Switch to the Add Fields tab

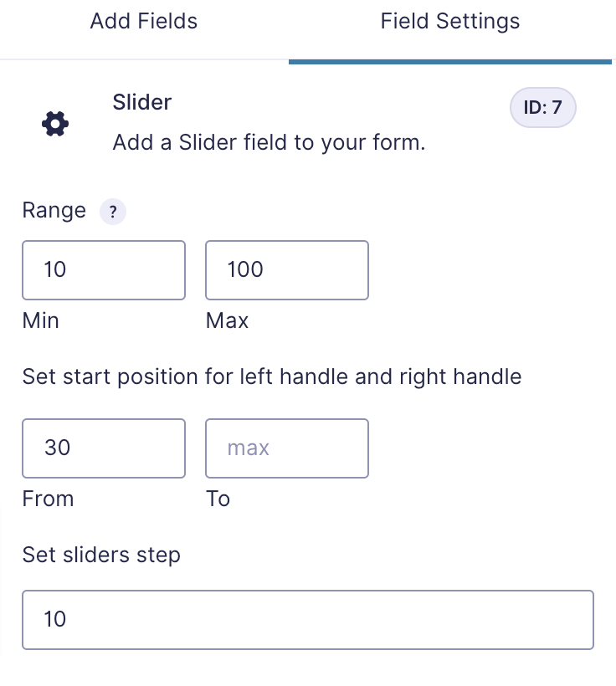tap(144, 21)
